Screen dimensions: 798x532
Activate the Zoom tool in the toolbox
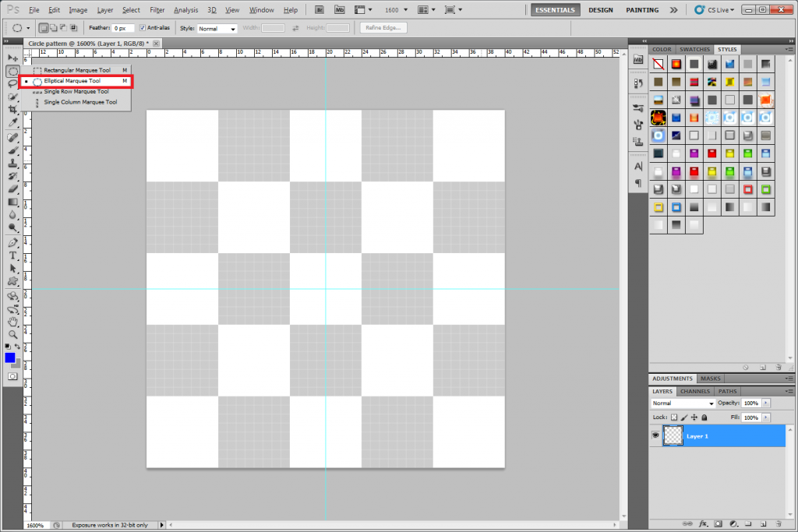12,334
